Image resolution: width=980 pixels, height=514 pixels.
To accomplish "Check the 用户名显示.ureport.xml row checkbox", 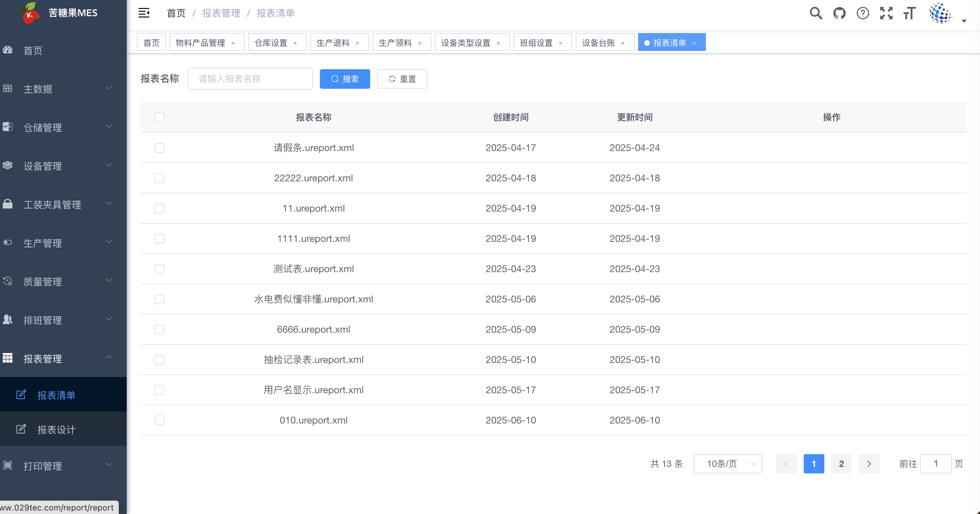I will coord(159,390).
